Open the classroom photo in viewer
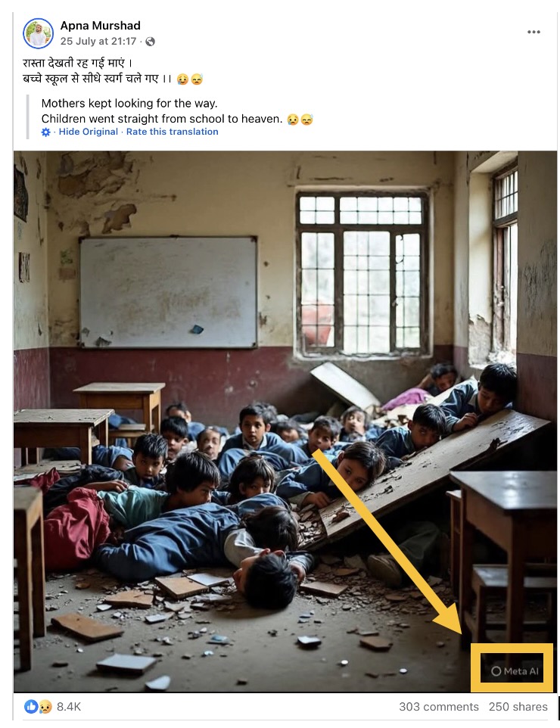560x728 pixels. (x=285, y=422)
